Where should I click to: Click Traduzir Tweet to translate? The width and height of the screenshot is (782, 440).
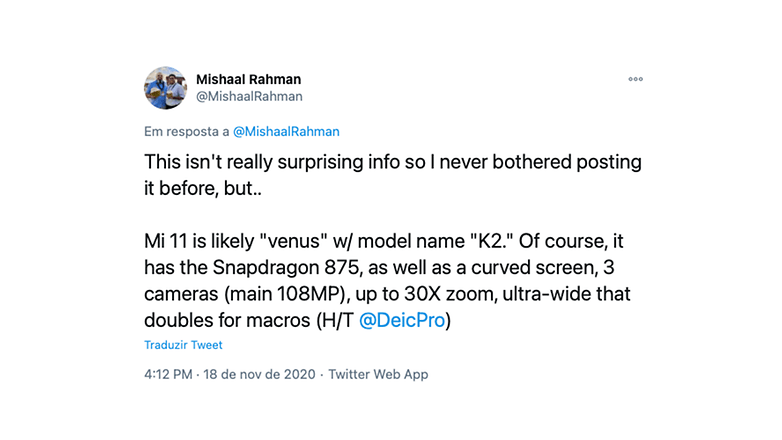point(183,345)
